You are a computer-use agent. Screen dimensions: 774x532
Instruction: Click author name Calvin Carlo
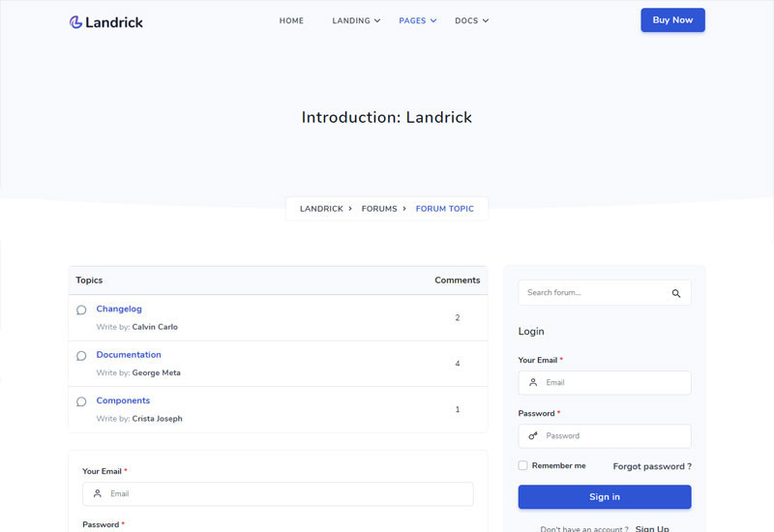(x=155, y=327)
